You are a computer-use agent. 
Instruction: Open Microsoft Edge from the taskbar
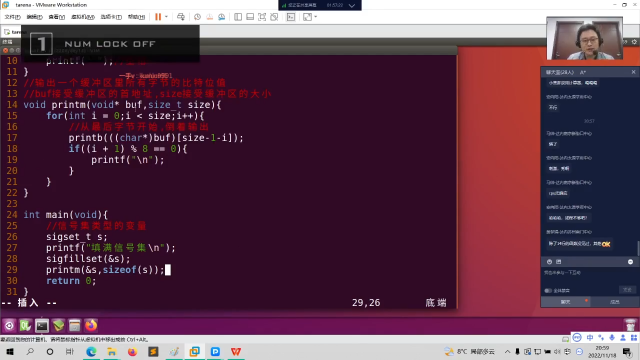point(91,351)
